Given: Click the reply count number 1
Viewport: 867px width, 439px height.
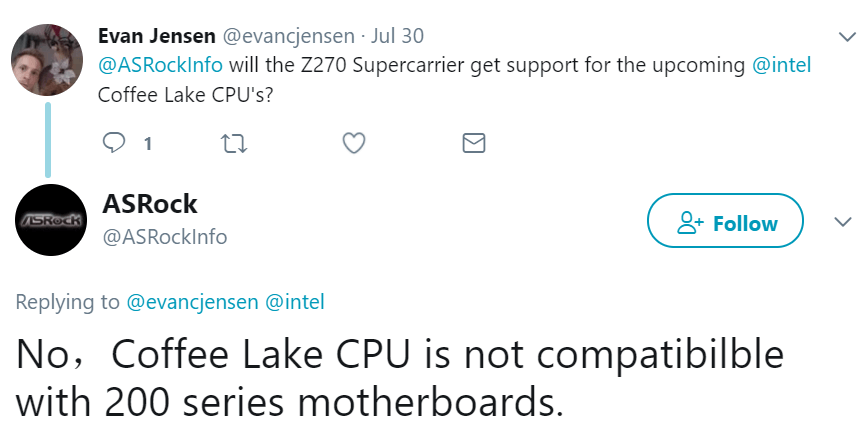Looking at the screenshot, I should coord(148,144).
